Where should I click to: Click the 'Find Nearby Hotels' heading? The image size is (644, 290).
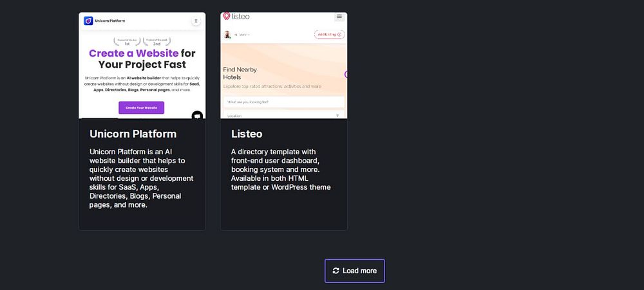tap(240, 73)
